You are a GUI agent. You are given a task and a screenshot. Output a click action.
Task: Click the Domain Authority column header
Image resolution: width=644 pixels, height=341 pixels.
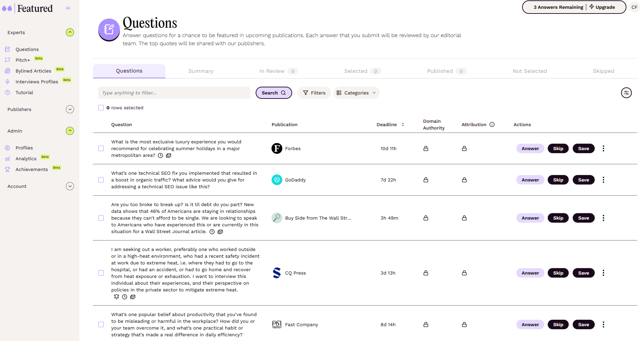click(x=434, y=124)
